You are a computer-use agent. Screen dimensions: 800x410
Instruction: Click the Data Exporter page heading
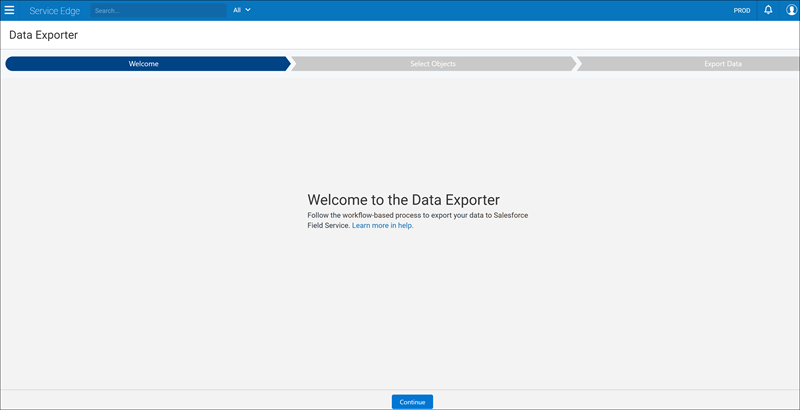(x=43, y=35)
